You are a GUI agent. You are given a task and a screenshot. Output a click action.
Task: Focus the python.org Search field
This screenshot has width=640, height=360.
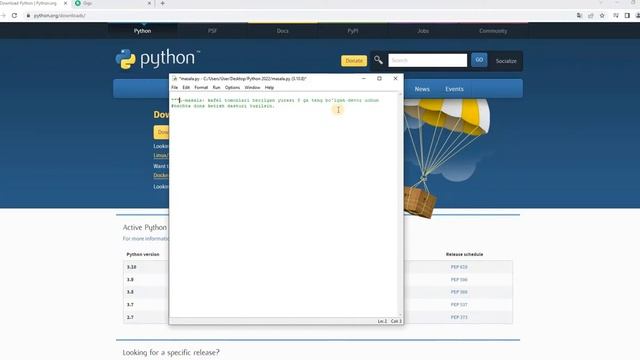click(x=427, y=60)
